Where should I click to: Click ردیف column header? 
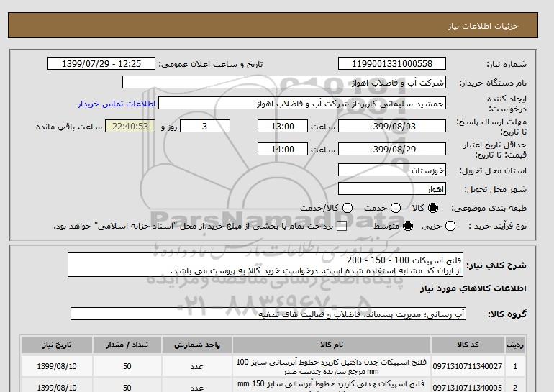pyautogui.click(x=514, y=345)
